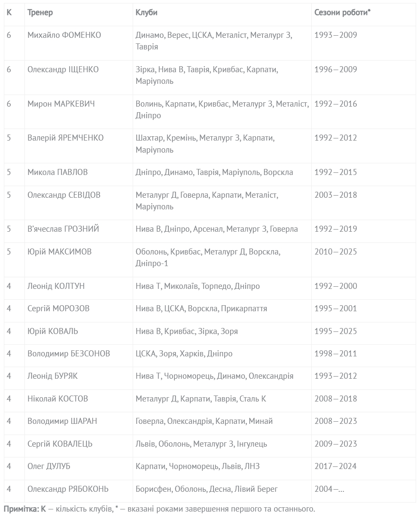420x515 pixels.
Task: Click the Сезони роботи column header
Action: [x=342, y=12]
